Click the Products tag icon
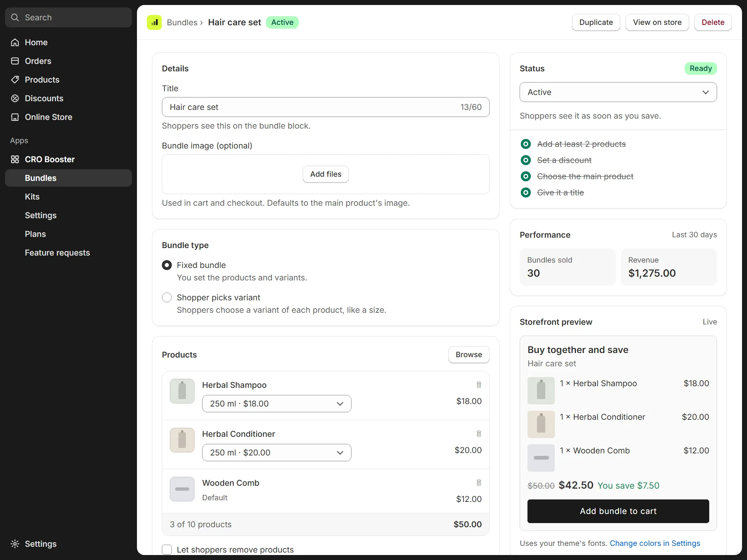The height and width of the screenshot is (560, 747). (x=15, y=80)
